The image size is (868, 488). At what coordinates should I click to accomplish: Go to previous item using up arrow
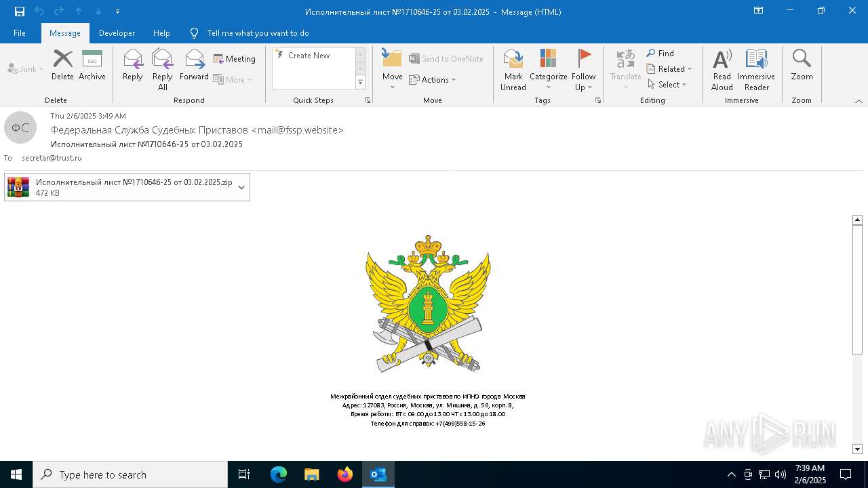(x=79, y=11)
